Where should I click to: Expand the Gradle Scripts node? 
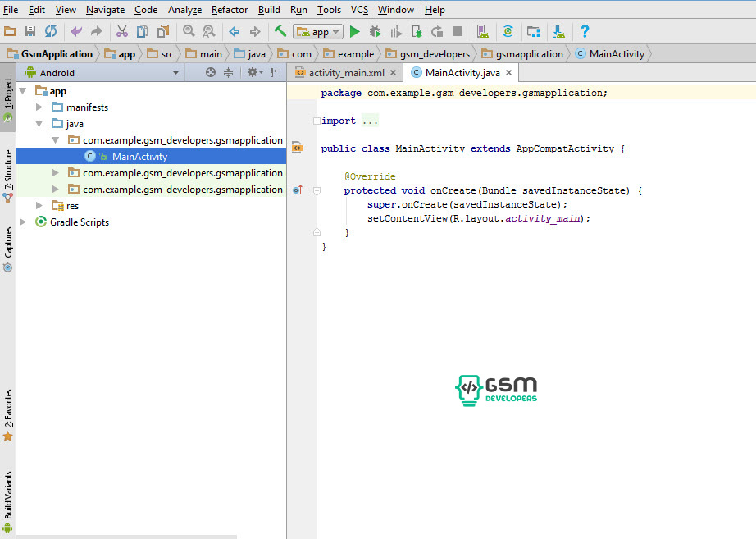[23, 222]
